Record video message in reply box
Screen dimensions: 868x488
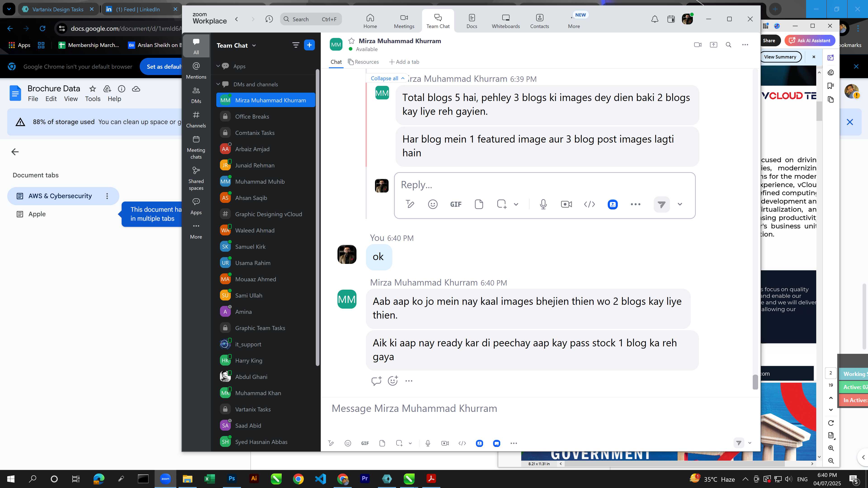(x=566, y=204)
